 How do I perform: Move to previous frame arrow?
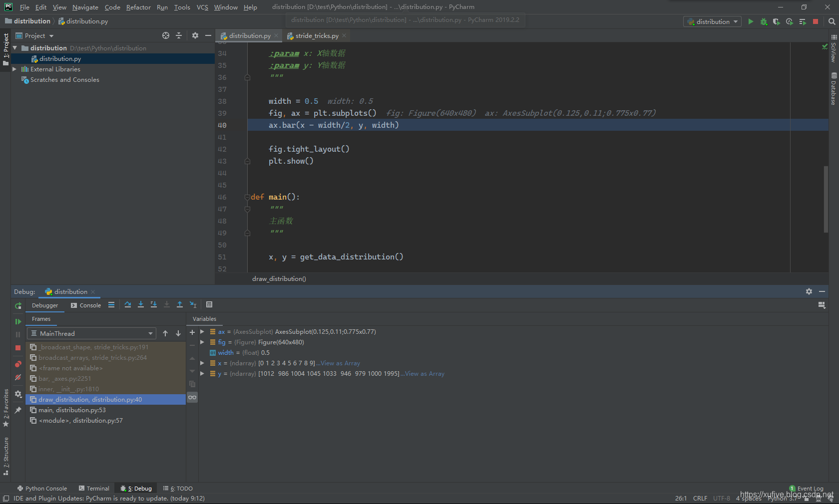click(165, 333)
